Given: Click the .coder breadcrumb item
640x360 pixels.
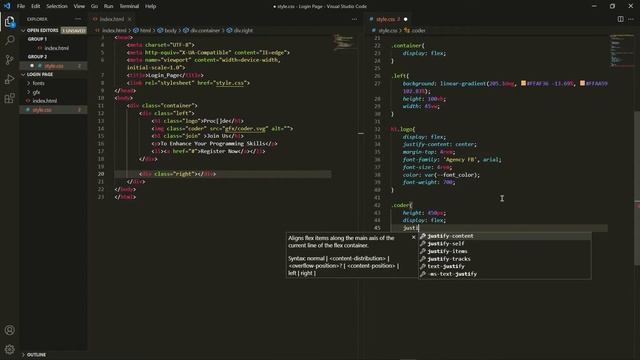Looking at the screenshot, I should click(415, 30).
